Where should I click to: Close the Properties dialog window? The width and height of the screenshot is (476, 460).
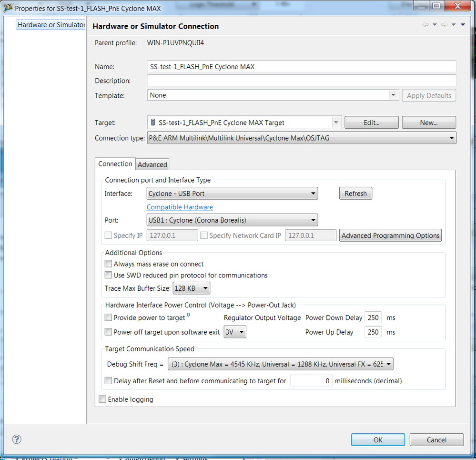(x=458, y=6)
